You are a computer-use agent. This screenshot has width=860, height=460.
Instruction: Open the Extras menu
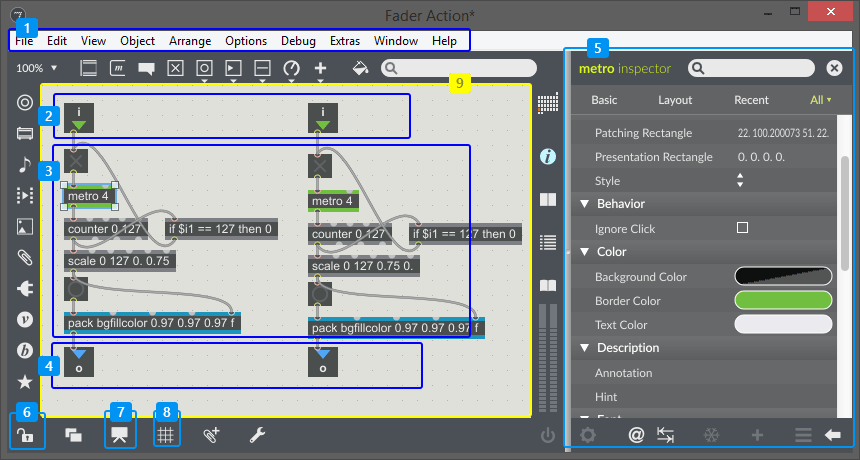coord(344,41)
